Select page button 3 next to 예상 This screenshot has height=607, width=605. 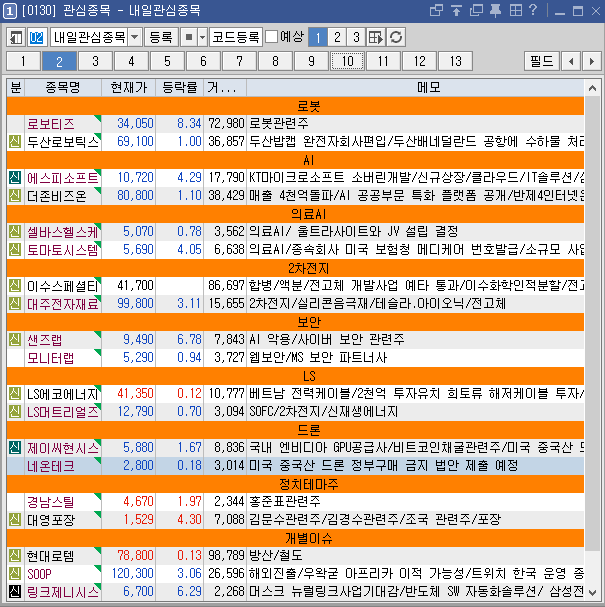point(356,37)
